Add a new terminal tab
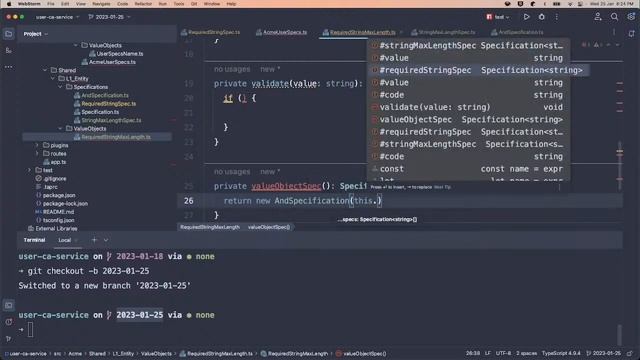 click(94, 240)
